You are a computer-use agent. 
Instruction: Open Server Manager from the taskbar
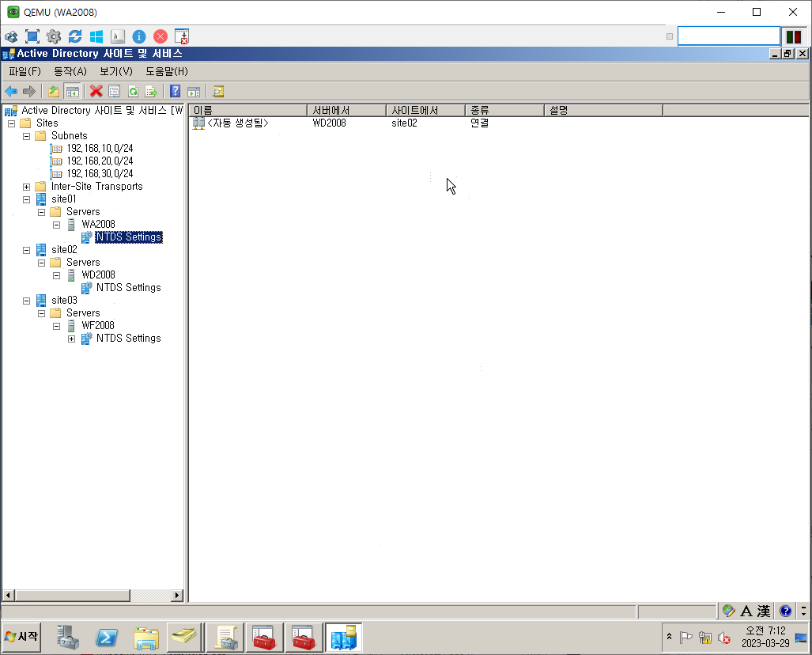click(x=67, y=638)
